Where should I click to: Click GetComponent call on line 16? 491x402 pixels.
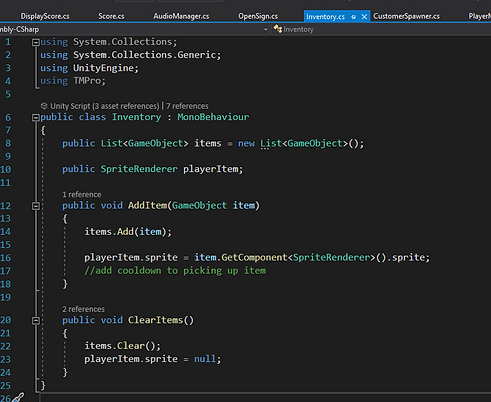(254, 257)
